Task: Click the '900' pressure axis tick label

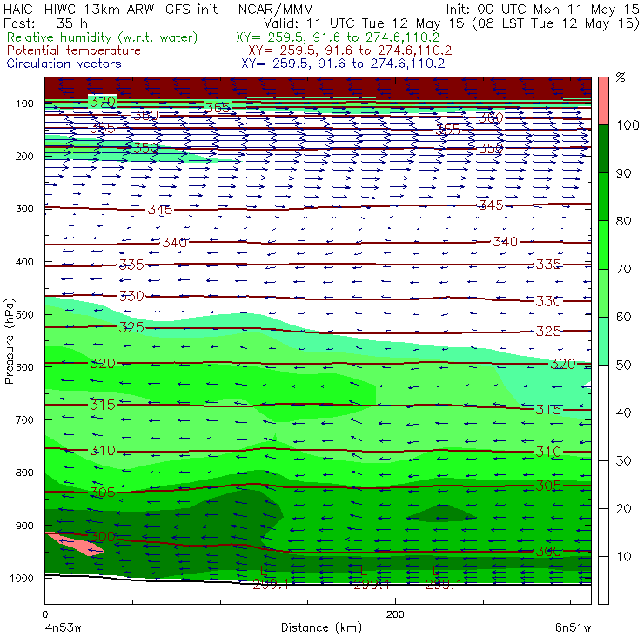Action: pos(24,526)
